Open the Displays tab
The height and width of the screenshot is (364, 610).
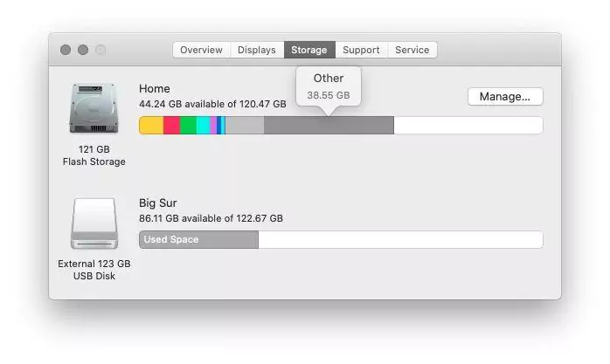[257, 50]
